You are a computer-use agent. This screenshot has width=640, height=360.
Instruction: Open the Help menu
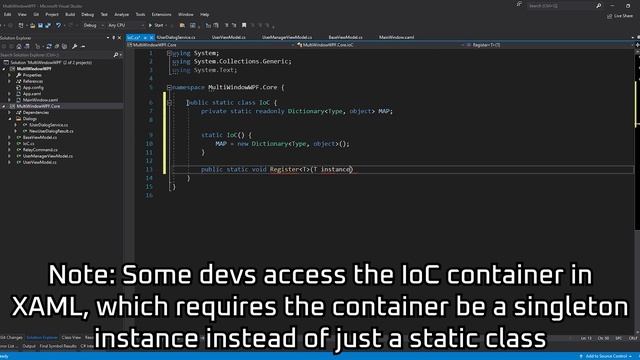tap(204, 14)
